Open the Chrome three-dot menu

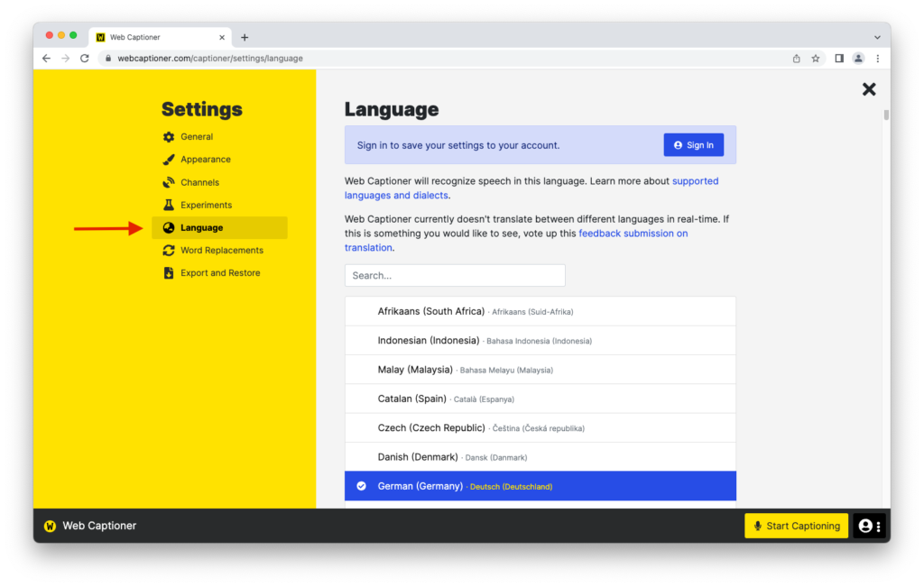click(x=878, y=59)
